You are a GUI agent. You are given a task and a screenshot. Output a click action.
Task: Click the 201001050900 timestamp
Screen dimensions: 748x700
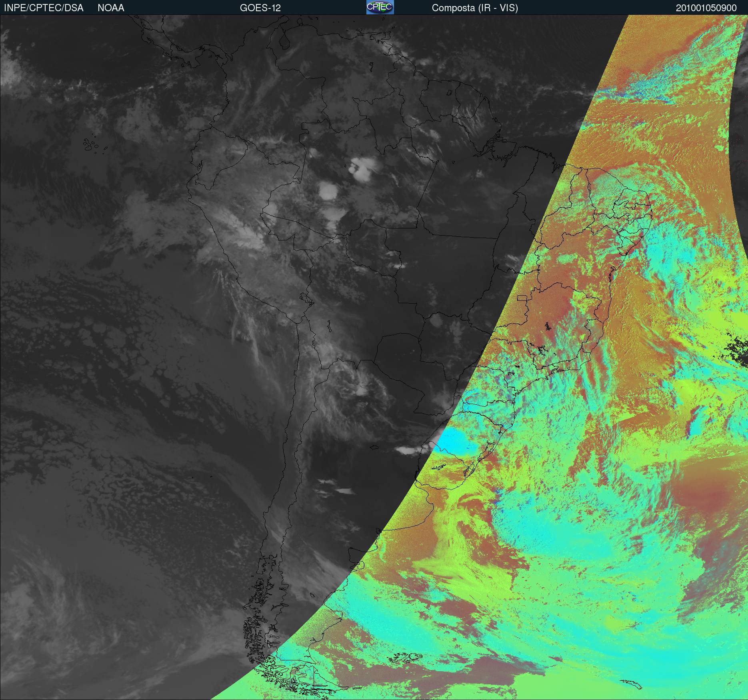click(x=706, y=8)
